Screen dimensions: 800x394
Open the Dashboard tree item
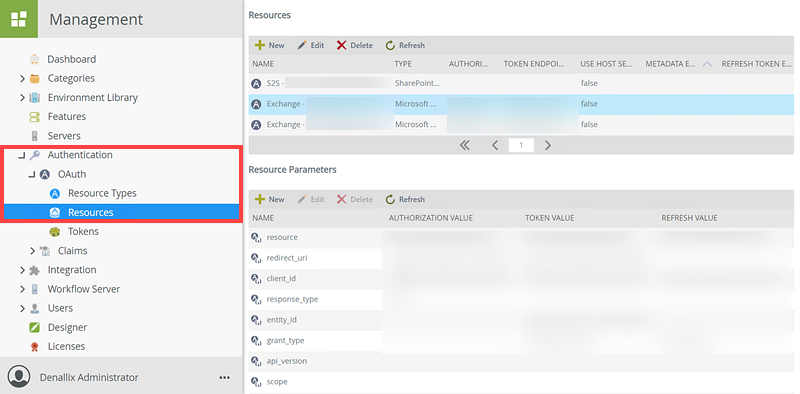pos(71,59)
